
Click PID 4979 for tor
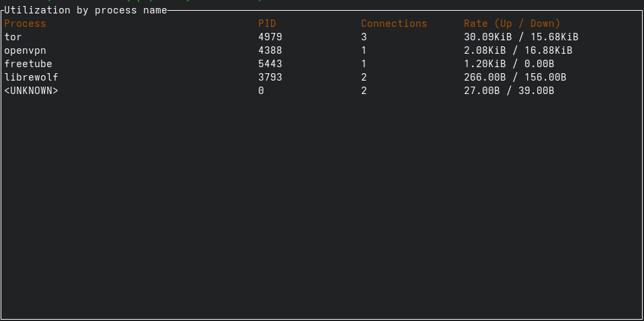pyautogui.click(x=270, y=37)
